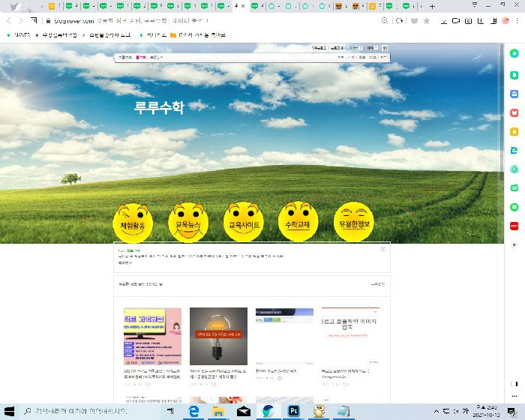525x420 pixels.
Task: Launch Edge browser from the taskbar
Action: (193, 411)
